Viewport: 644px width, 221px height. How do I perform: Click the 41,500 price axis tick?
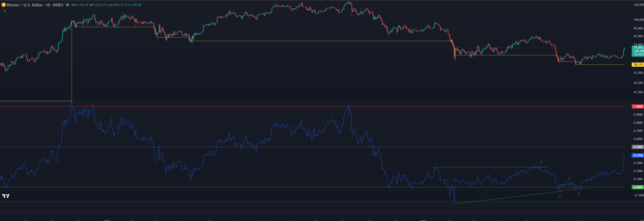(x=639, y=92)
